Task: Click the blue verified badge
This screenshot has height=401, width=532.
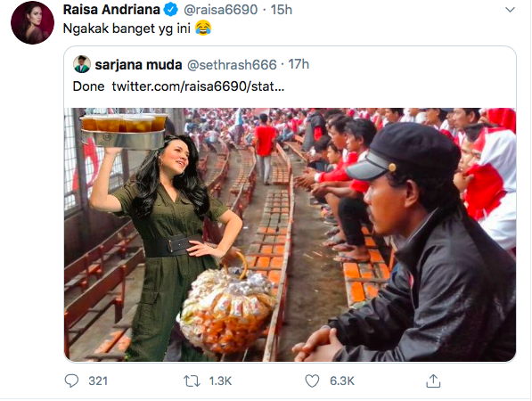Action: pos(171,10)
